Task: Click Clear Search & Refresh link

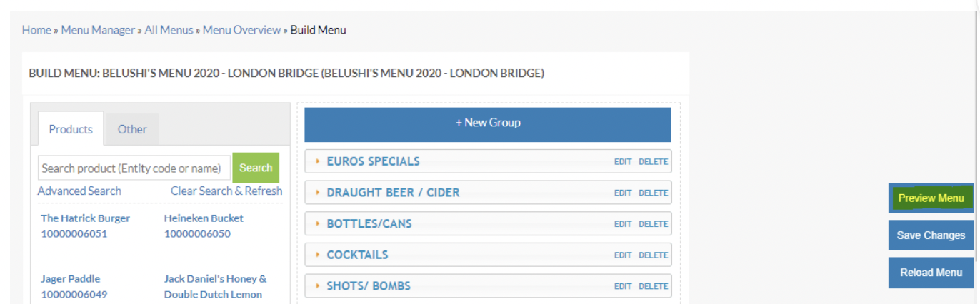Action: click(226, 191)
